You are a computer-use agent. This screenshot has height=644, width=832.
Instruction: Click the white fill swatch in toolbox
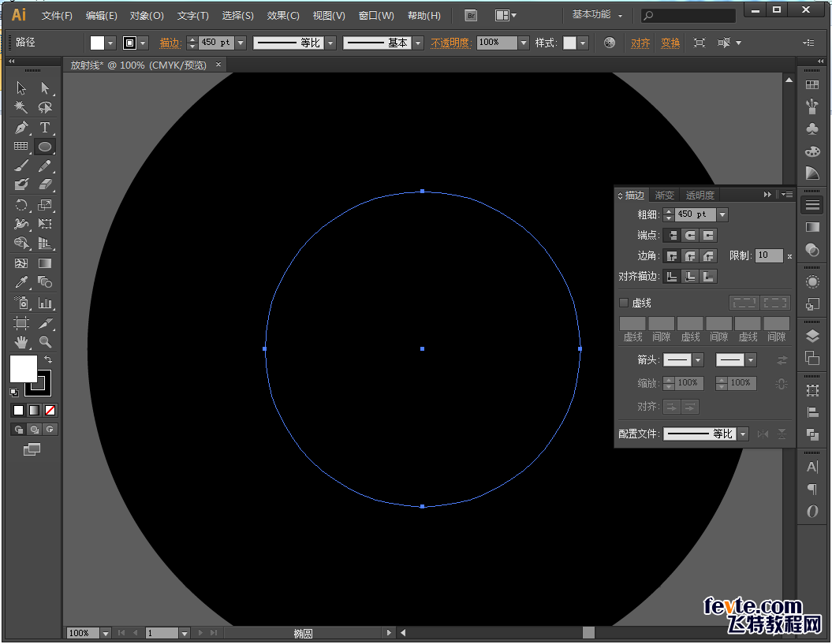tap(24, 369)
